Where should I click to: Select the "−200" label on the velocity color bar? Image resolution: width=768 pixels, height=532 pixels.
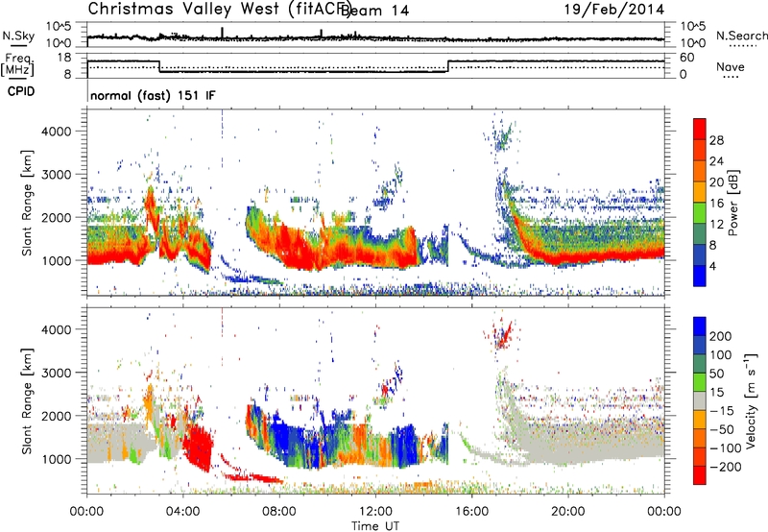point(725,468)
